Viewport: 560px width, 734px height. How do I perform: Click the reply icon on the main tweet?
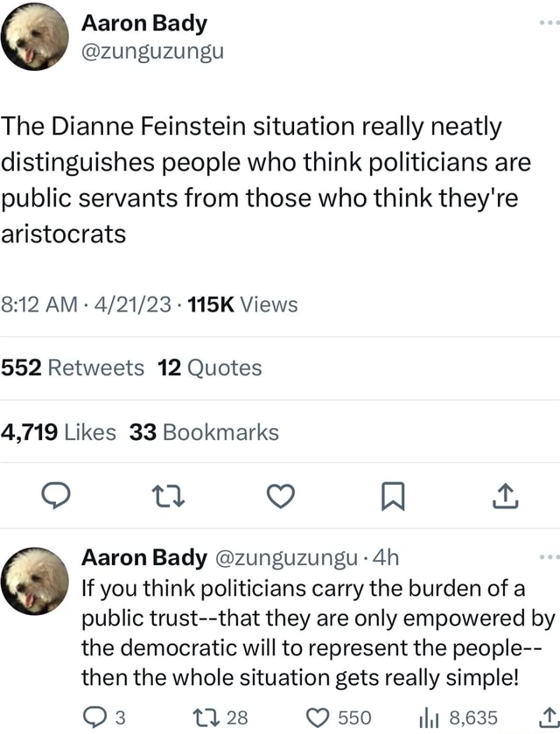pyautogui.click(x=56, y=495)
